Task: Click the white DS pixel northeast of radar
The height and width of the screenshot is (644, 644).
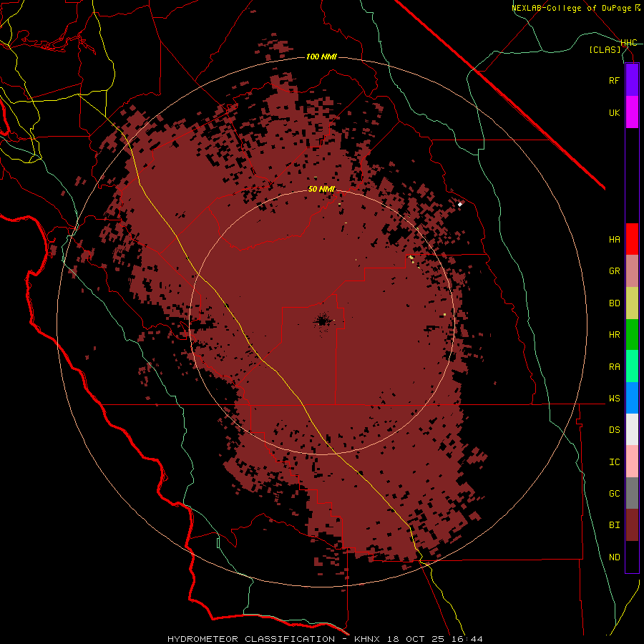Action: (460, 204)
